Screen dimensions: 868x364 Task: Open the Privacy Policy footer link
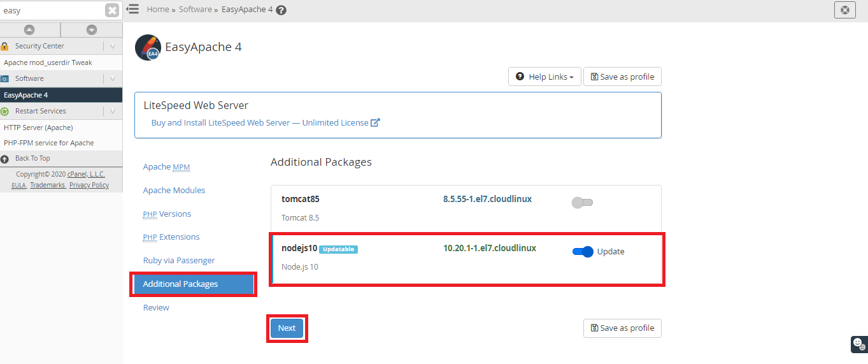click(89, 185)
